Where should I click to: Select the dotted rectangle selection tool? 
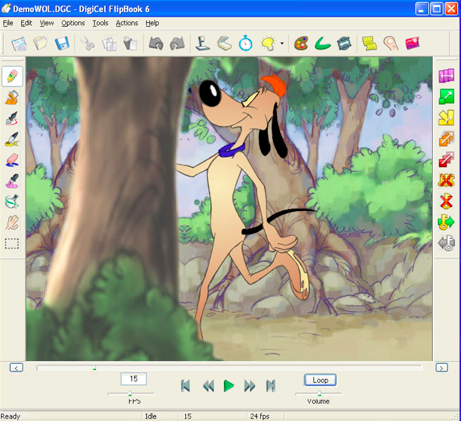12,243
